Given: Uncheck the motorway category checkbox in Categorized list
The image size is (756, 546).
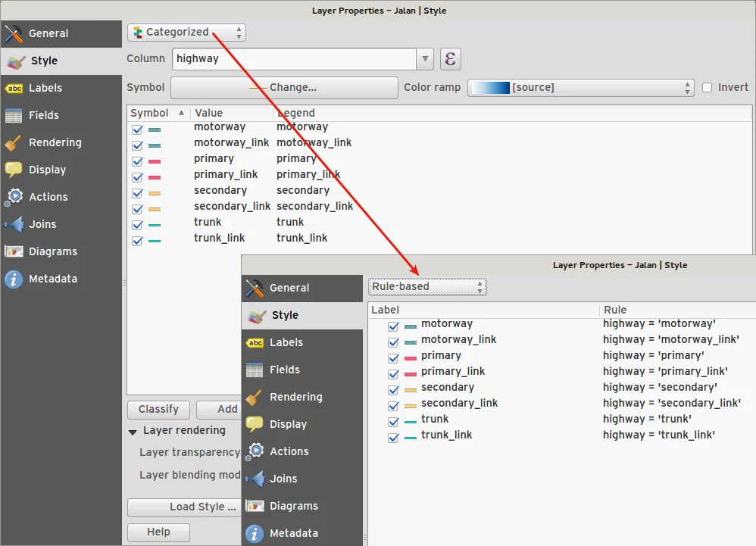Looking at the screenshot, I should (137, 129).
